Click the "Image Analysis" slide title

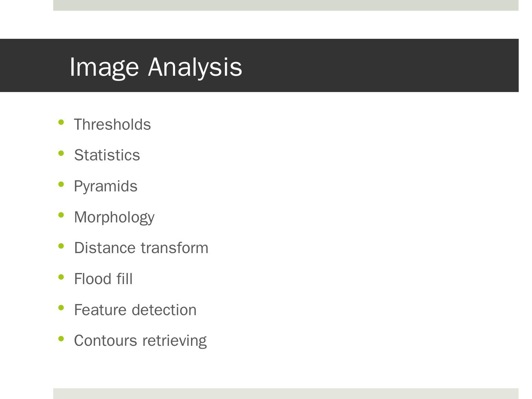(x=156, y=67)
